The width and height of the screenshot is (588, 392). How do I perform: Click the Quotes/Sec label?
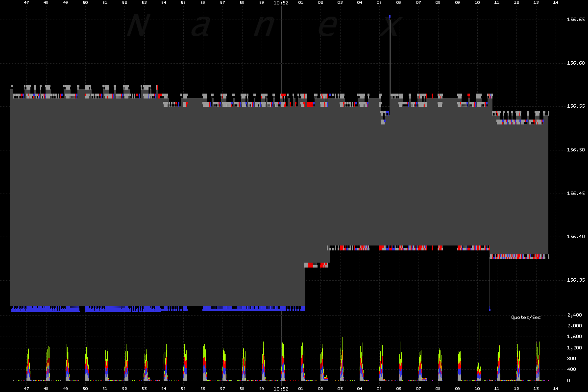[x=526, y=318]
